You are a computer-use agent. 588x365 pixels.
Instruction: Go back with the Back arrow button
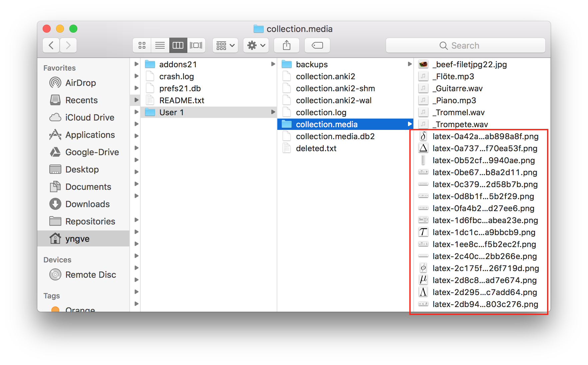[51, 45]
